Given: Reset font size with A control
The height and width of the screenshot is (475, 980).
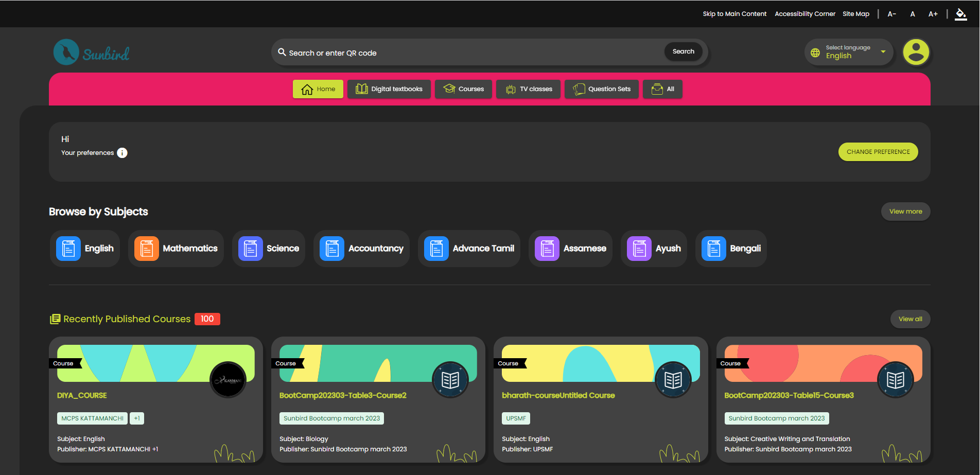Looking at the screenshot, I should [913, 14].
